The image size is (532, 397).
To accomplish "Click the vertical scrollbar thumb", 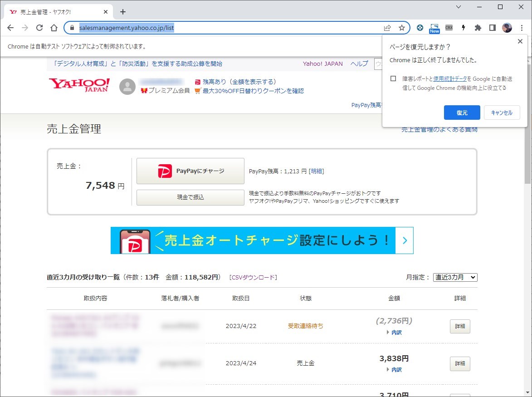I will pyautogui.click(x=527, y=124).
